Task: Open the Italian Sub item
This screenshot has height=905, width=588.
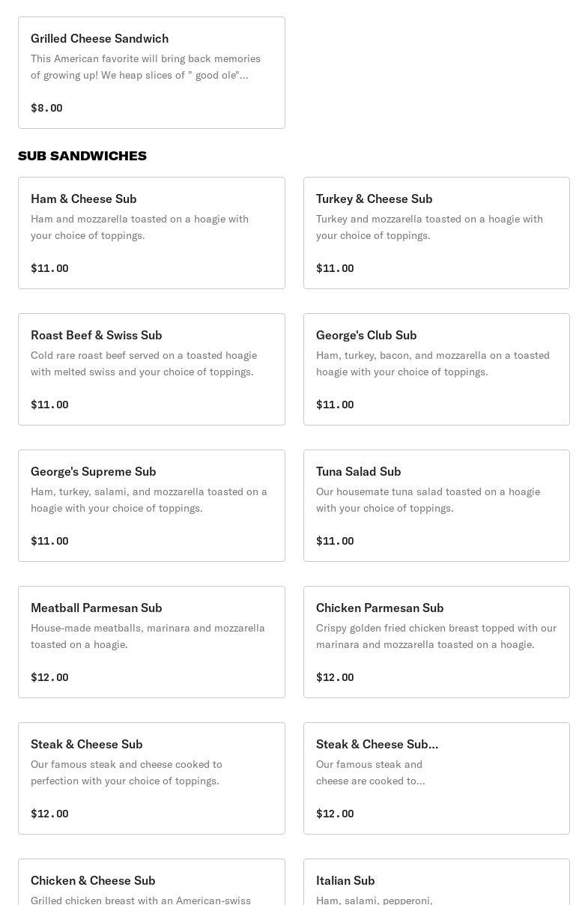Action: pos(436,884)
